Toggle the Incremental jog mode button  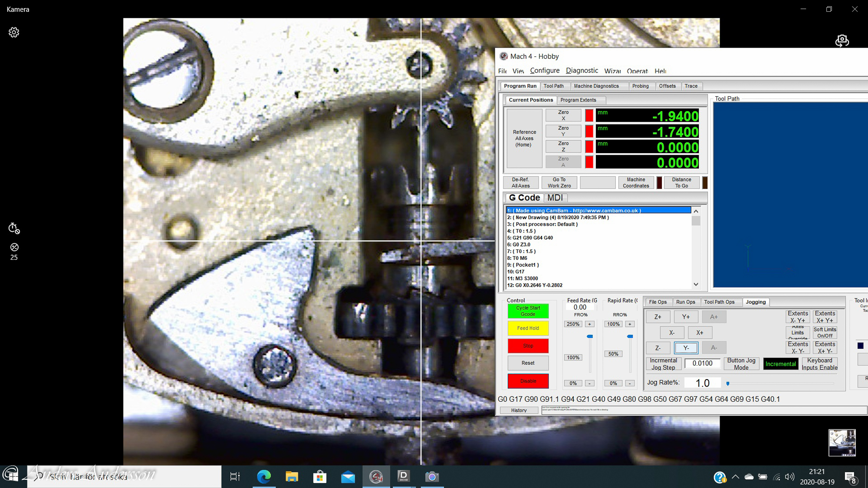coord(780,364)
